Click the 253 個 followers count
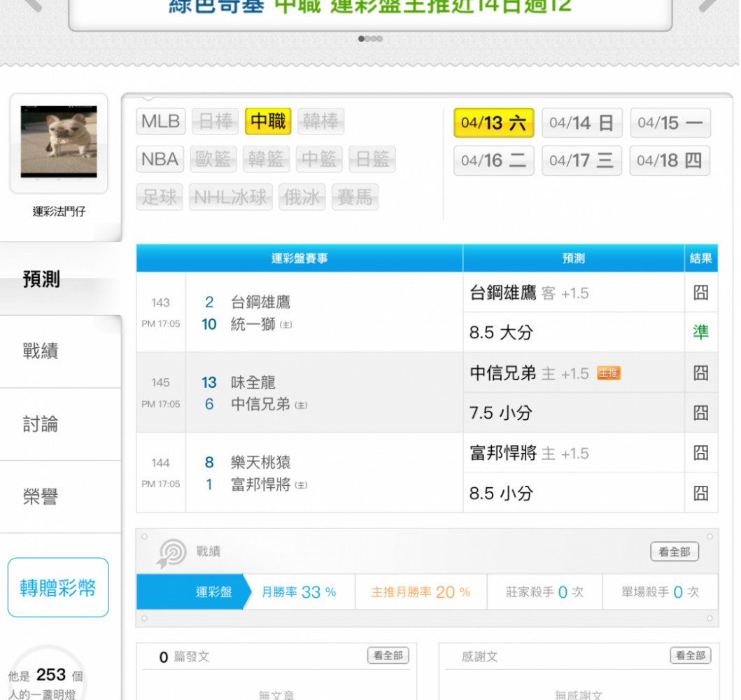 pos(59,675)
